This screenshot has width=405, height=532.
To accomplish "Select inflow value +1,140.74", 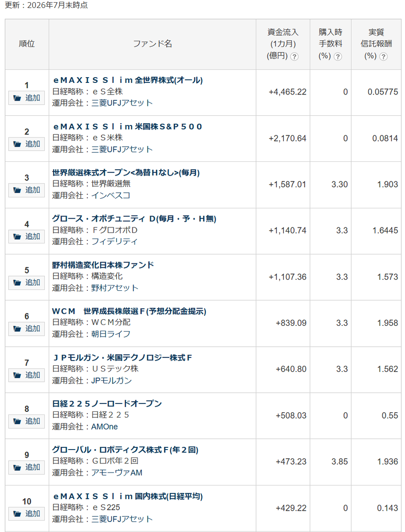I will 287,231.
